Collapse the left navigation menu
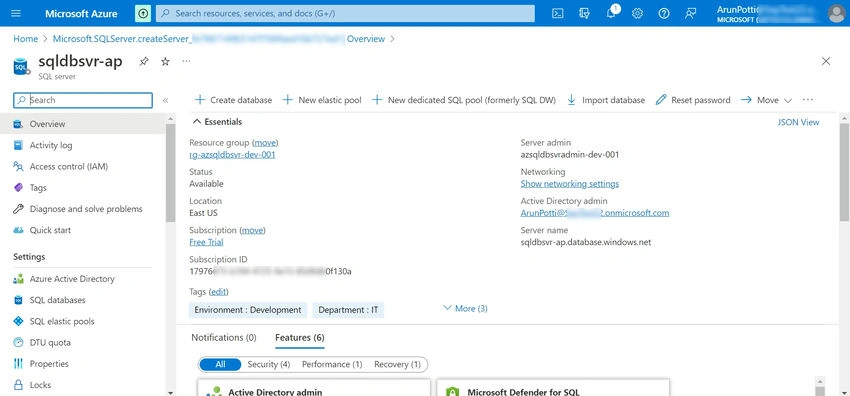Viewport: 850px width, 396px height. (165, 100)
